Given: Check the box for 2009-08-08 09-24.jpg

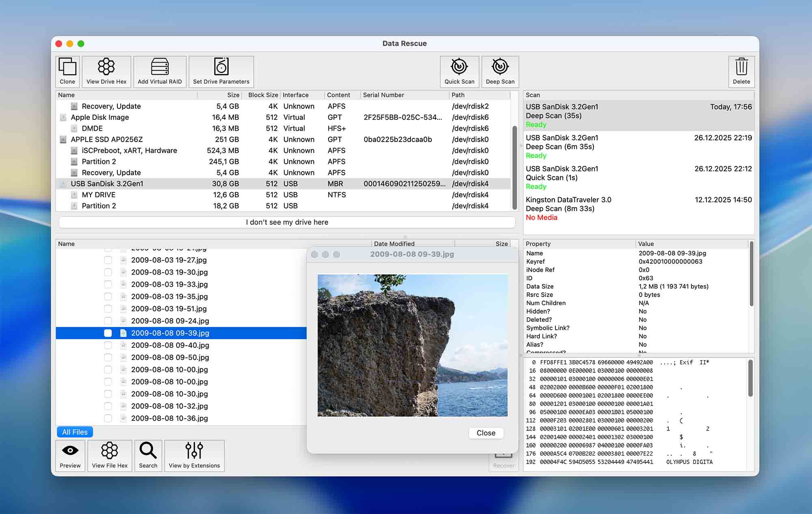Looking at the screenshot, I should point(108,321).
